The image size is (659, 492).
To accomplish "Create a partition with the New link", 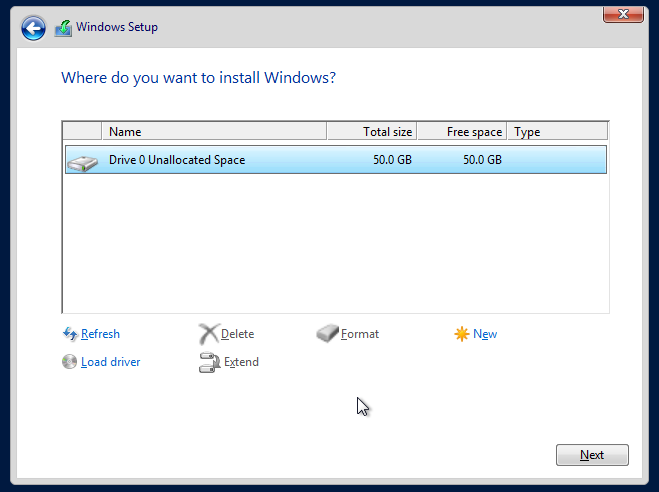I will click(485, 334).
